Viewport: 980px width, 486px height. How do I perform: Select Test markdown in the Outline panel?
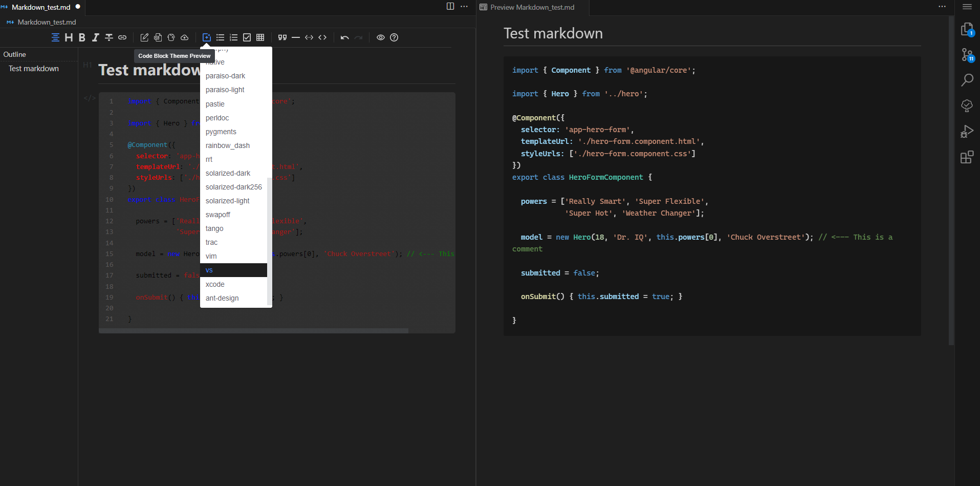(x=33, y=68)
